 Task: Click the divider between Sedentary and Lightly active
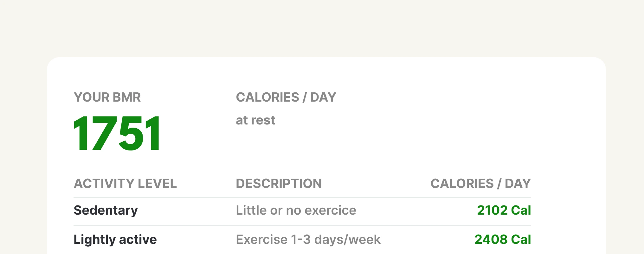(302, 225)
